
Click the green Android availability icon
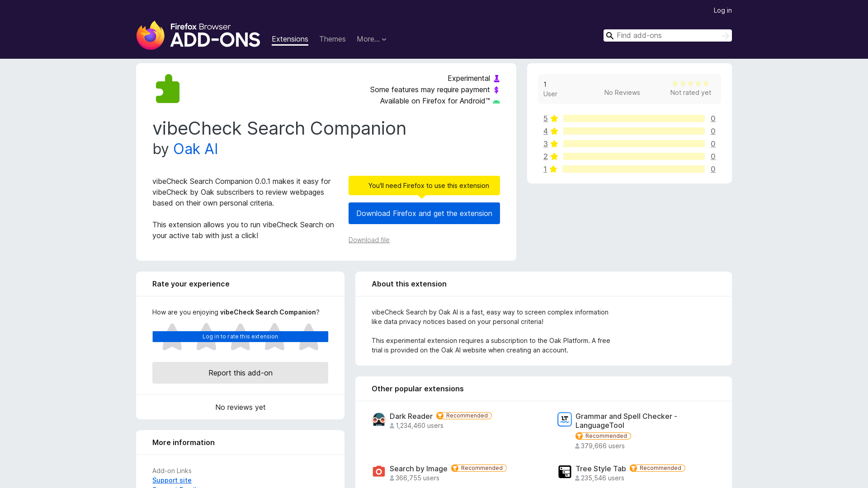pyautogui.click(x=496, y=101)
